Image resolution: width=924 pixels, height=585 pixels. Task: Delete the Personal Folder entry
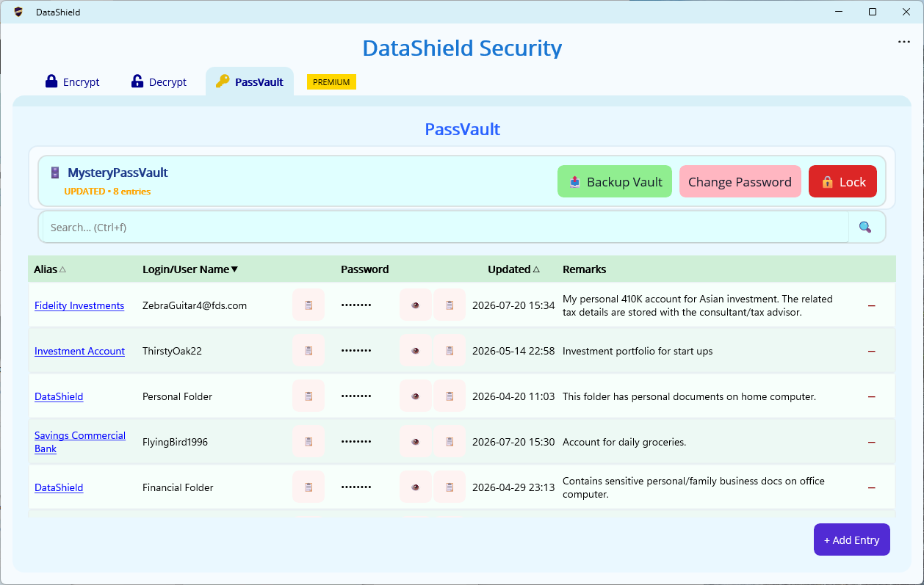point(872,396)
